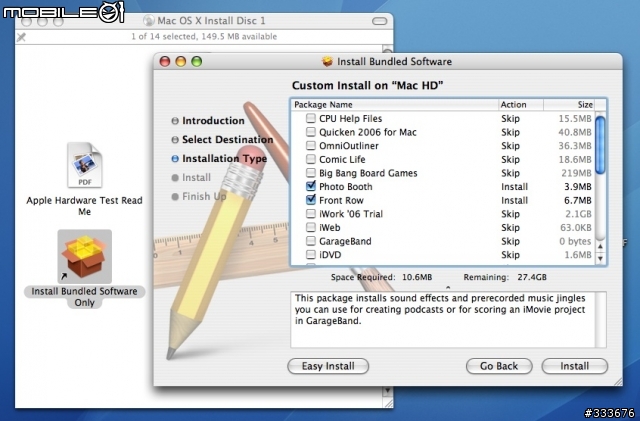Click the Installation Type step
This screenshot has width=640, height=421.
219,158
